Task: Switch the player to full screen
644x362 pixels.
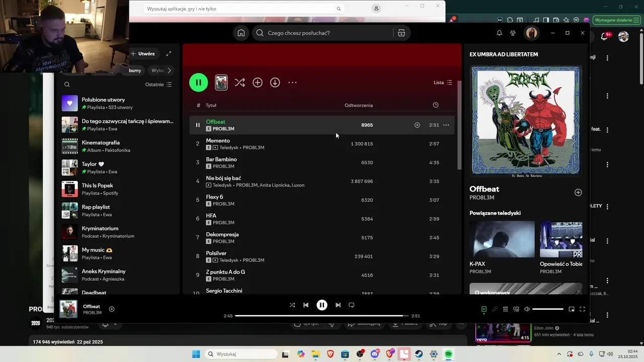Action: [582, 309]
